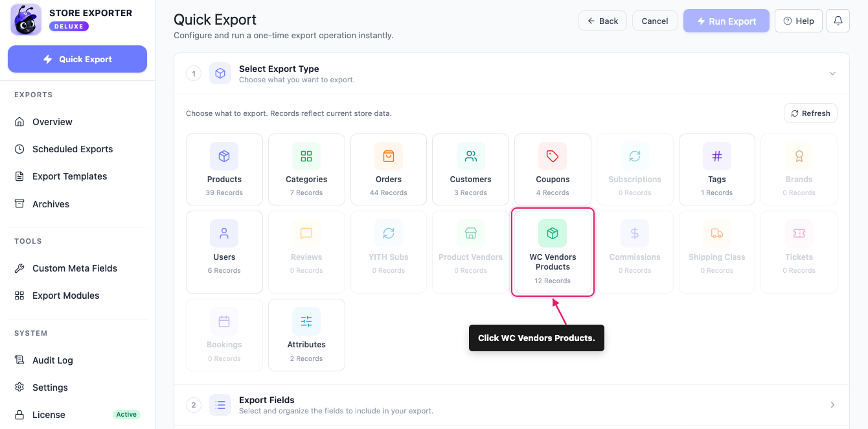868x429 pixels.
Task: Select the WC Vendors Products green cube icon
Action: [x=553, y=233]
